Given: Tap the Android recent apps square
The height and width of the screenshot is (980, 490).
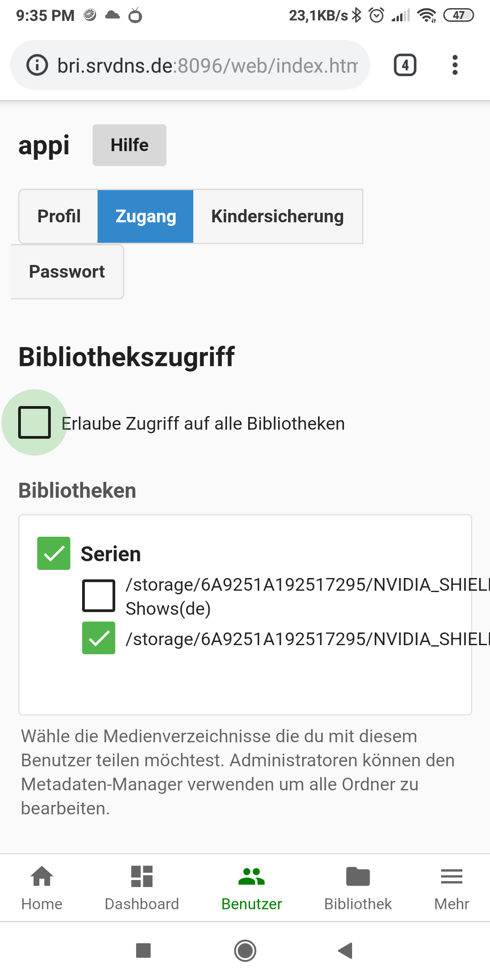Looking at the screenshot, I should pos(143,950).
